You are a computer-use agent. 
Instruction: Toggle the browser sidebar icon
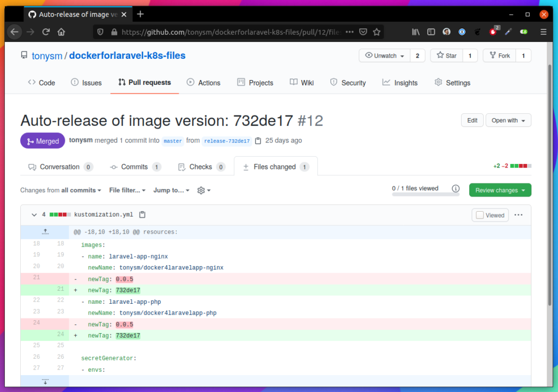[431, 32]
